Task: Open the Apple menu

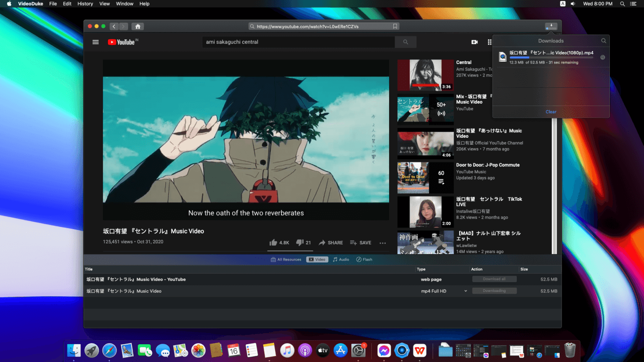Action: click(9, 4)
